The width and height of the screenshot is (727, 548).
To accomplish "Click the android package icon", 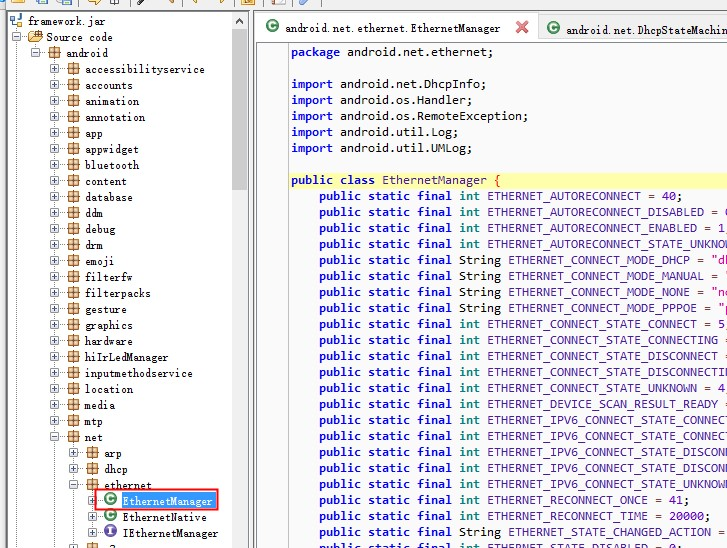I will click(54, 52).
